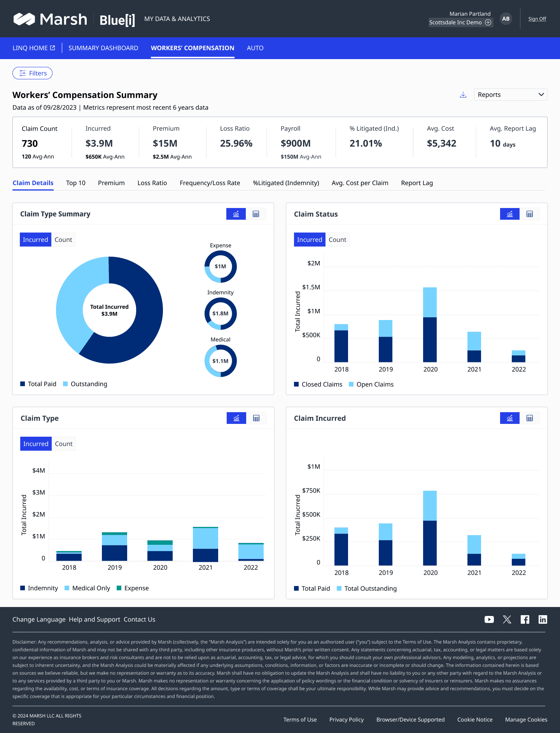Open Browser/Device Supported link

tap(410, 719)
